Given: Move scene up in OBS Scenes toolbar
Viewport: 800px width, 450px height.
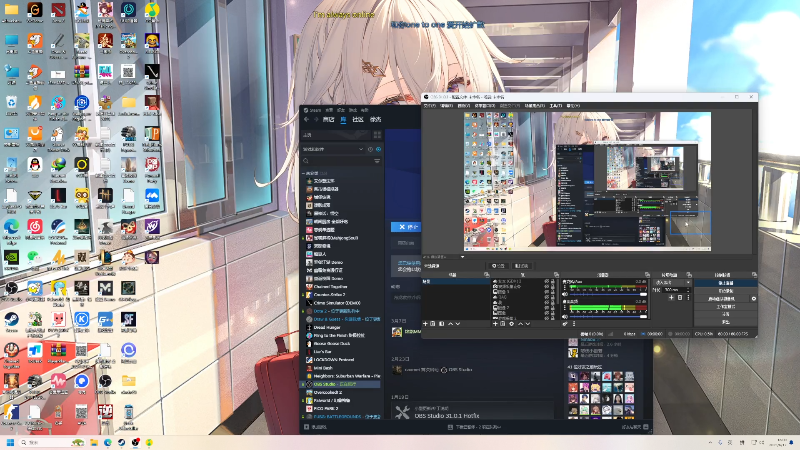Looking at the screenshot, I should pos(451,323).
